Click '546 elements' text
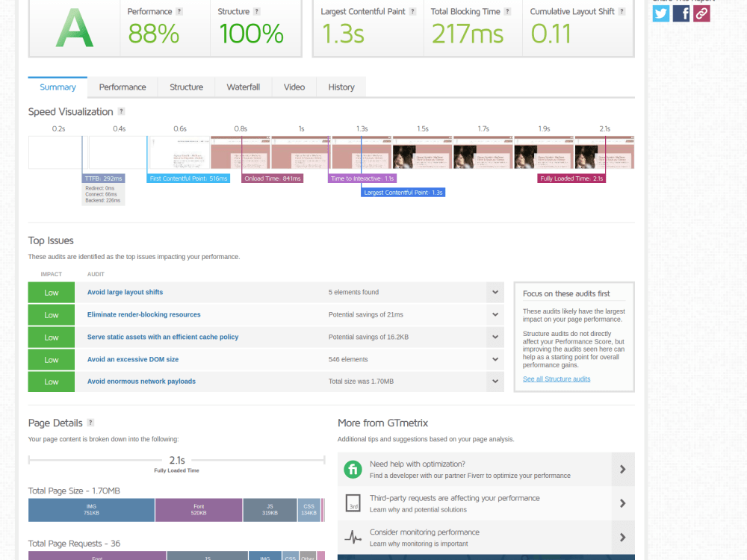Image resolution: width=747 pixels, height=560 pixels. (x=348, y=360)
